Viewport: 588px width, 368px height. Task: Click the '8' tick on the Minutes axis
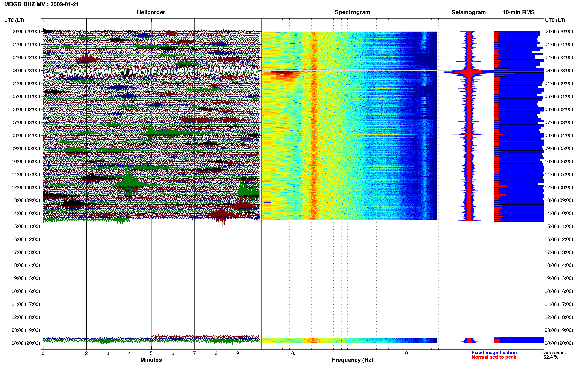pyautogui.click(x=216, y=353)
